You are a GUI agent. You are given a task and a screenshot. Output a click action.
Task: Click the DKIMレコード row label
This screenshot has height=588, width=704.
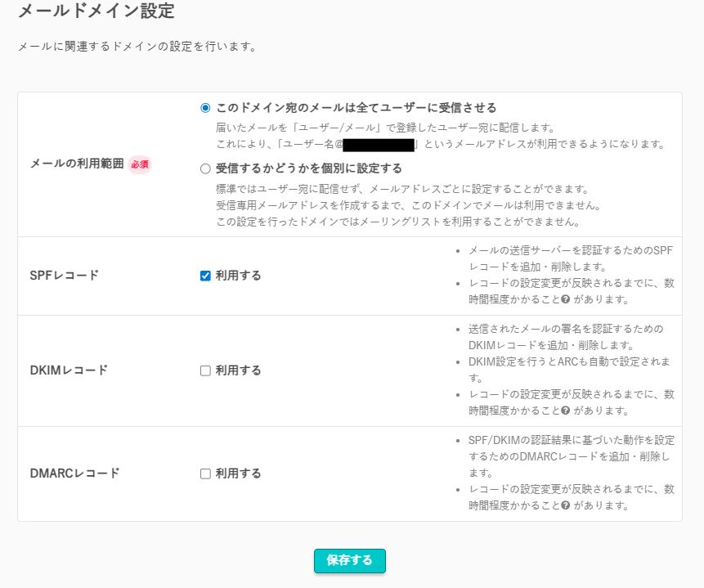(69, 370)
